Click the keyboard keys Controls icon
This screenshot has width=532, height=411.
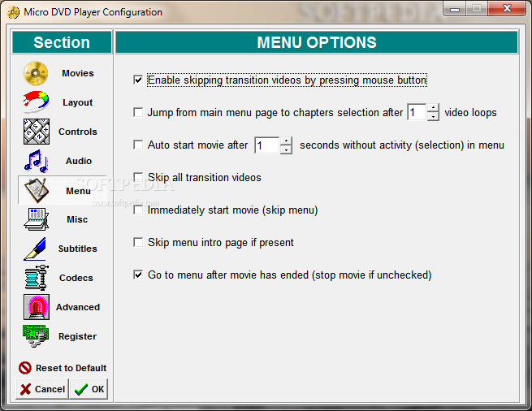click(37, 132)
